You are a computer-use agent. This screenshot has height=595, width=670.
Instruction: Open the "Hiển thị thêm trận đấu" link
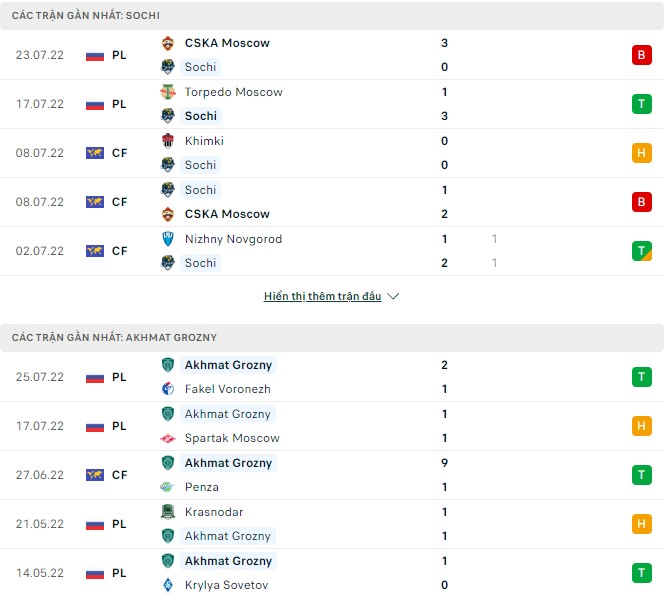(x=321, y=297)
